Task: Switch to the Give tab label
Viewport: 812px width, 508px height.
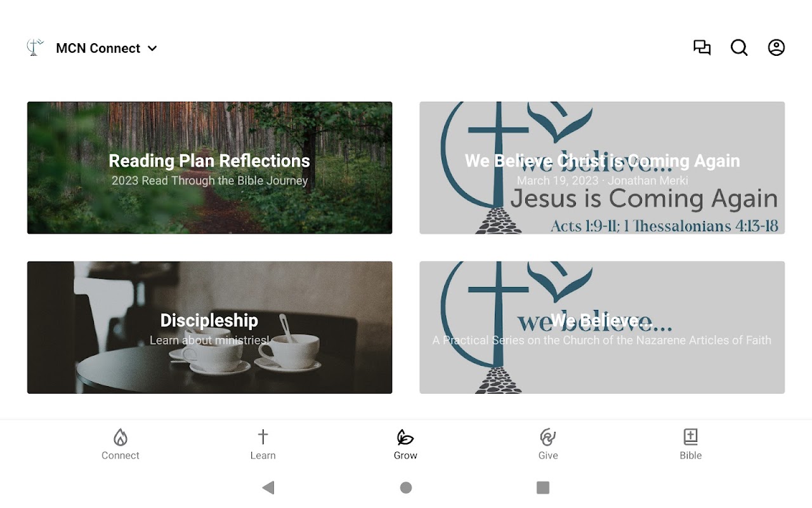Action: 548,455
